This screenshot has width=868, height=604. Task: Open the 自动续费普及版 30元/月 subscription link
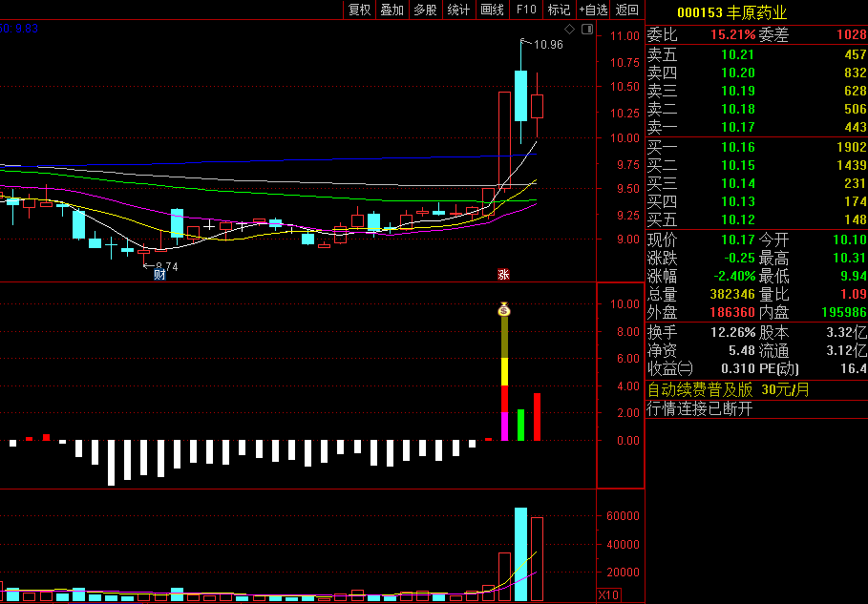point(729,390)
